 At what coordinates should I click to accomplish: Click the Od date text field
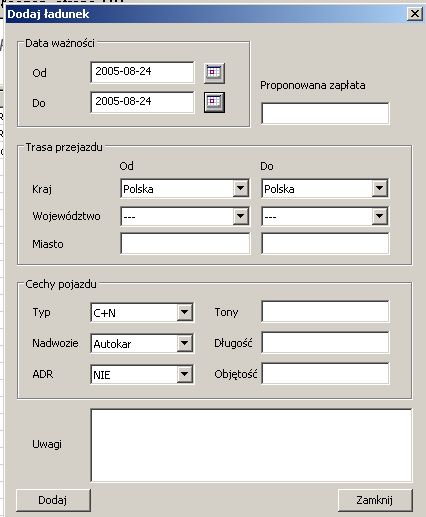(142, 72)
